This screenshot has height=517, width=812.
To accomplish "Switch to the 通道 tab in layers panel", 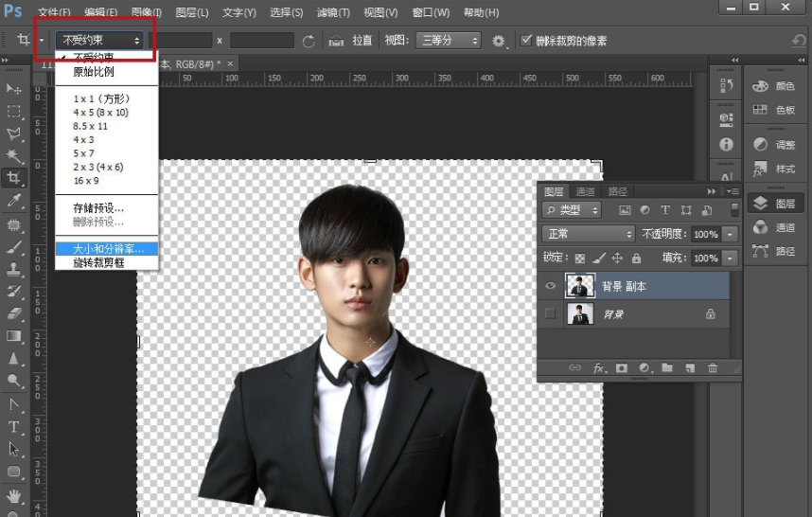I will pos(586,191).
